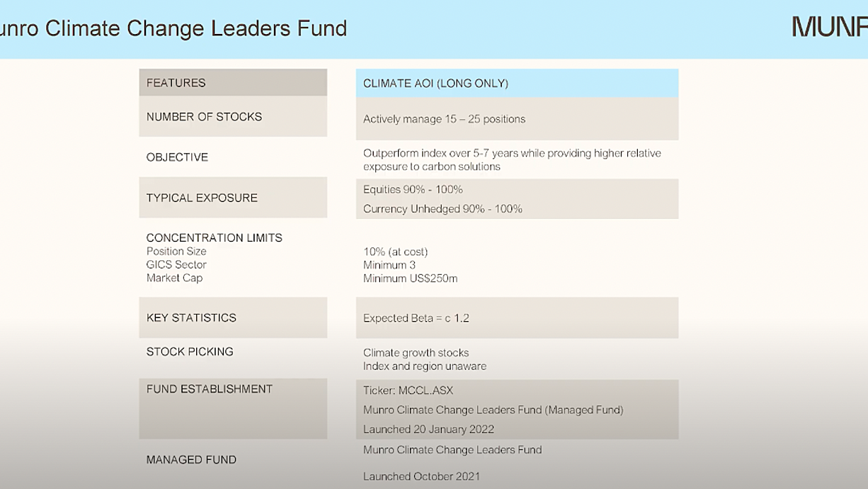Click the Minimum US$250m value
The image size is (868, 489).
pos(410,279)
